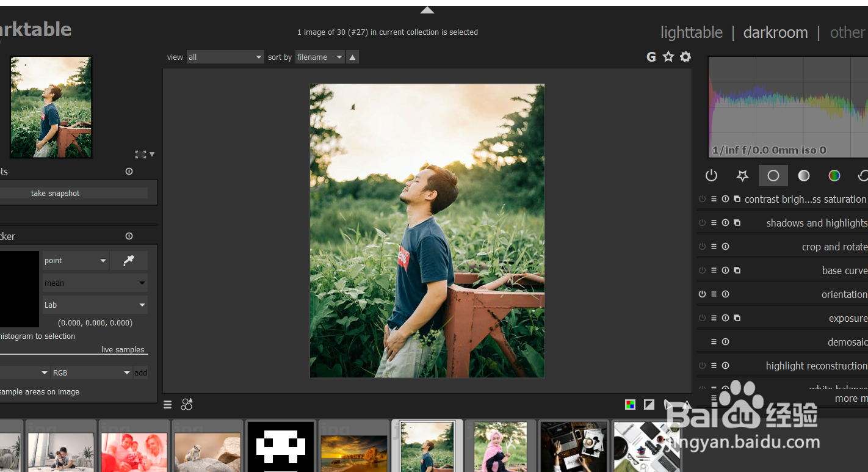Select the sunset beach filmstrip thumbnail
Viewport: 868px width, 472px height.
click(354, 452)
